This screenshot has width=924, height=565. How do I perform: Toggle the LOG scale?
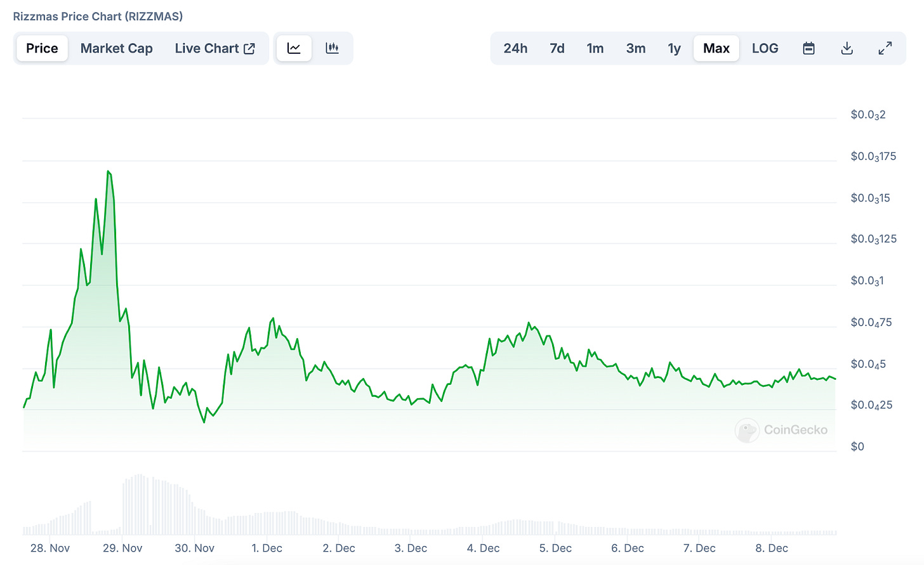[765, 48]
